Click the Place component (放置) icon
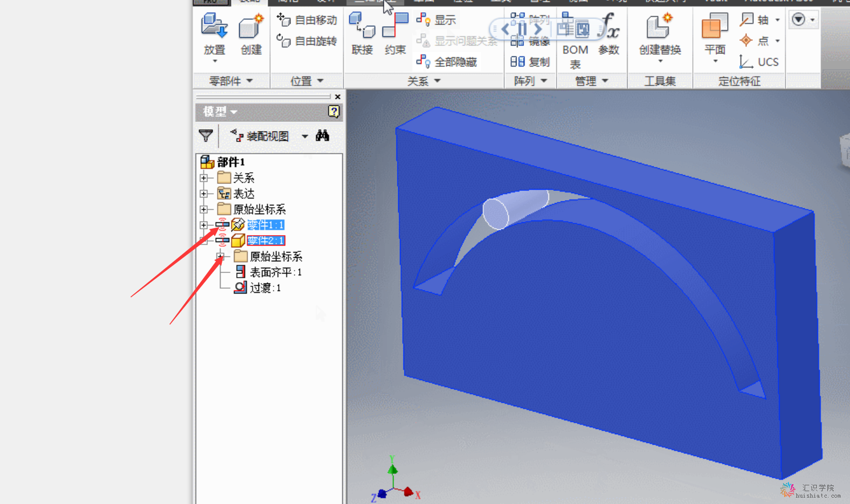This screenshot has width=850, height=504. [x=214, y=26]
